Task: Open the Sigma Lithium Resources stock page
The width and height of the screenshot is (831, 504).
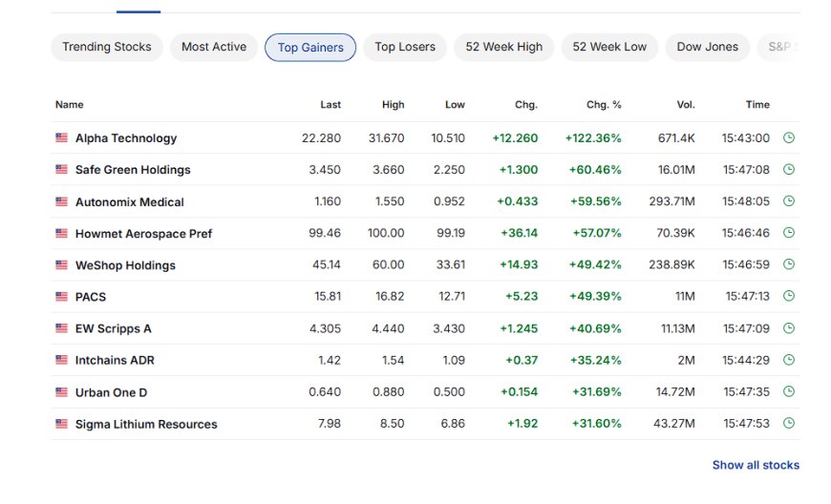Action: [x=146, y=424]
